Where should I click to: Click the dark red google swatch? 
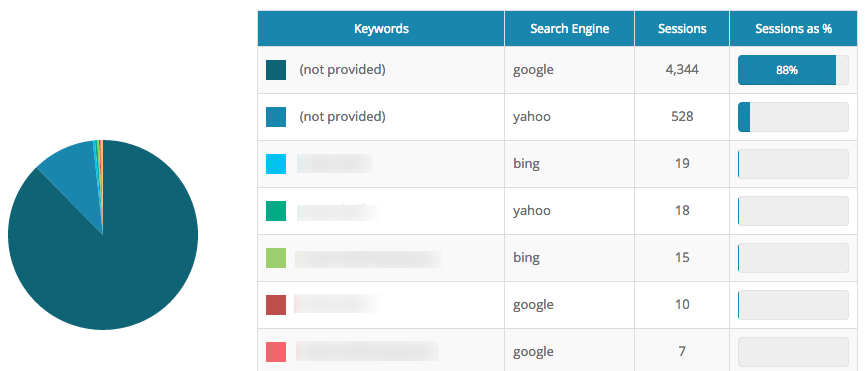[x=276, y=305]
